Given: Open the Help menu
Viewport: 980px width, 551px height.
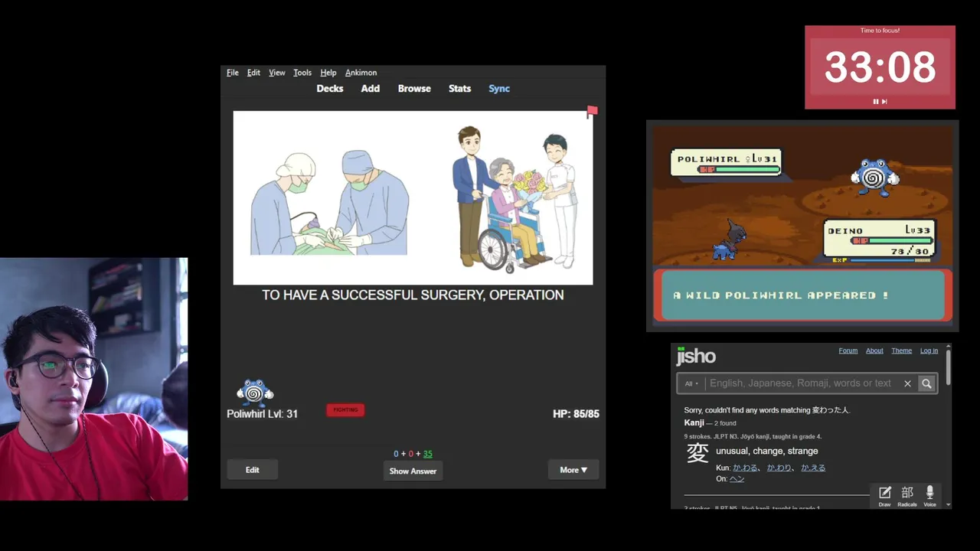Looking at the screenshot, I should click(x=328, y=73).
